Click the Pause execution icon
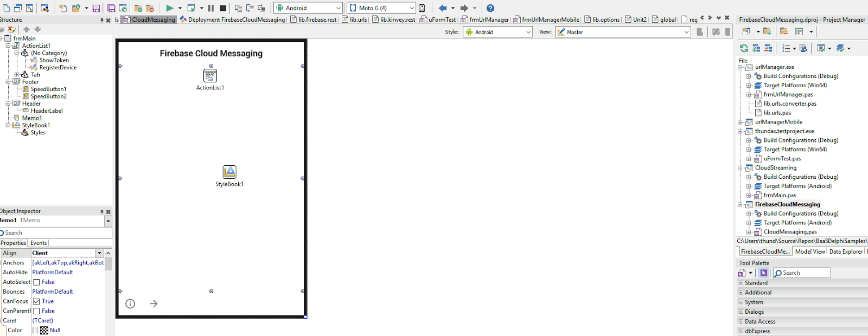 point(210,8)
